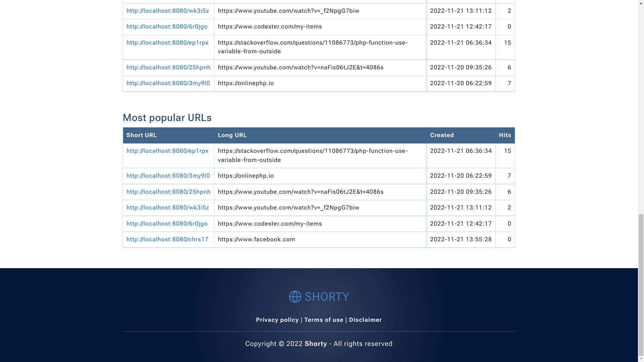Open the Disclaimer footer link
This screenshot has width=644, height=362.
[x=365, y=320]
